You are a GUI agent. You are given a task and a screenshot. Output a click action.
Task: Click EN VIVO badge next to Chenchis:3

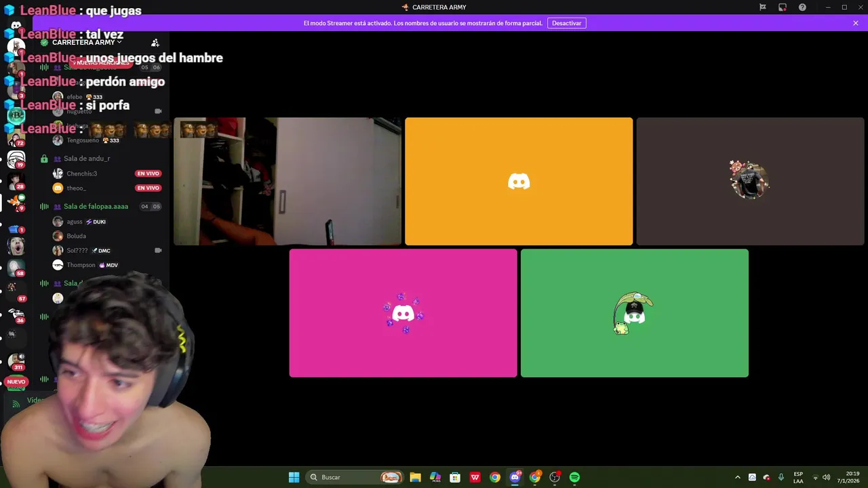click(x=148, y=174)
